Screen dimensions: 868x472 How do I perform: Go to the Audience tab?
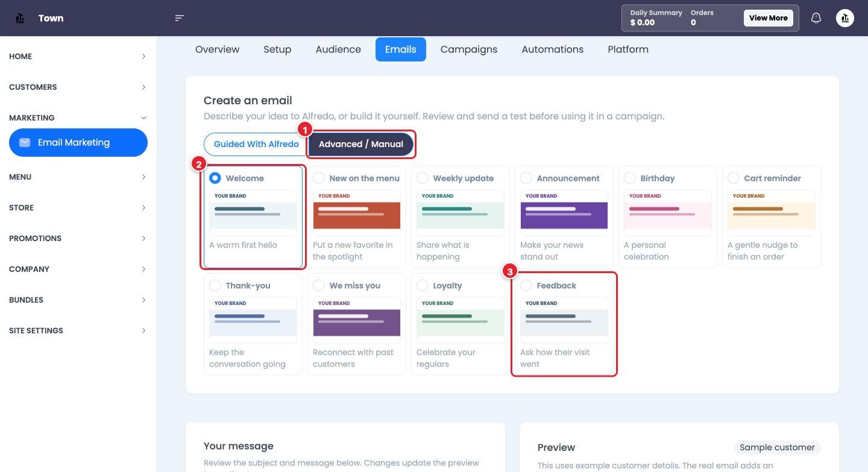pyautogui.click(x=338, y=49)
